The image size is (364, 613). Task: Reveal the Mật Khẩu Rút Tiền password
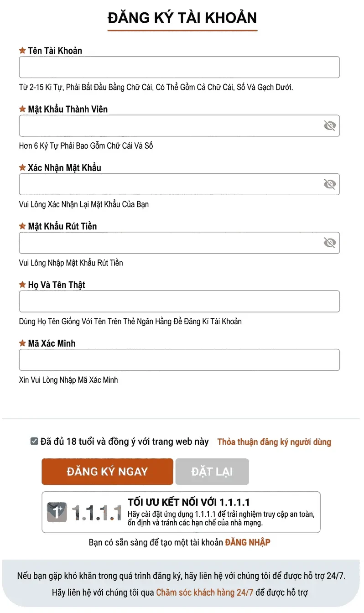(329, 243)
